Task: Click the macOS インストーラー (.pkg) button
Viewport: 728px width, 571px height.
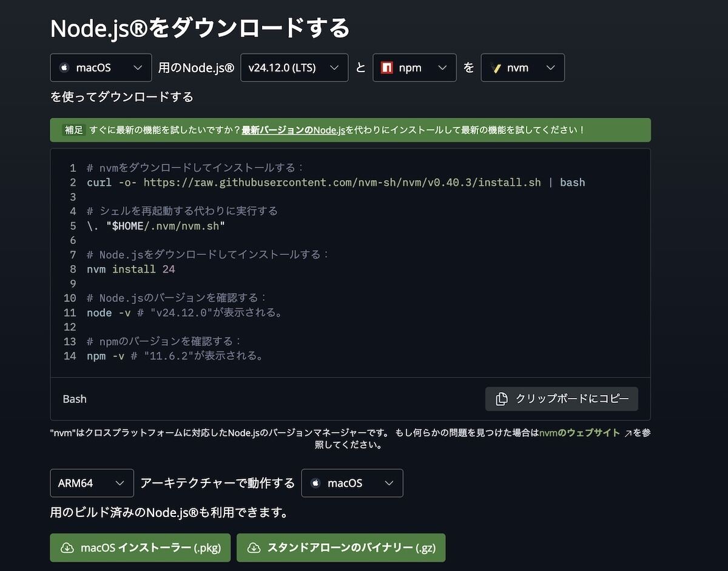Action: coord(140,547)
